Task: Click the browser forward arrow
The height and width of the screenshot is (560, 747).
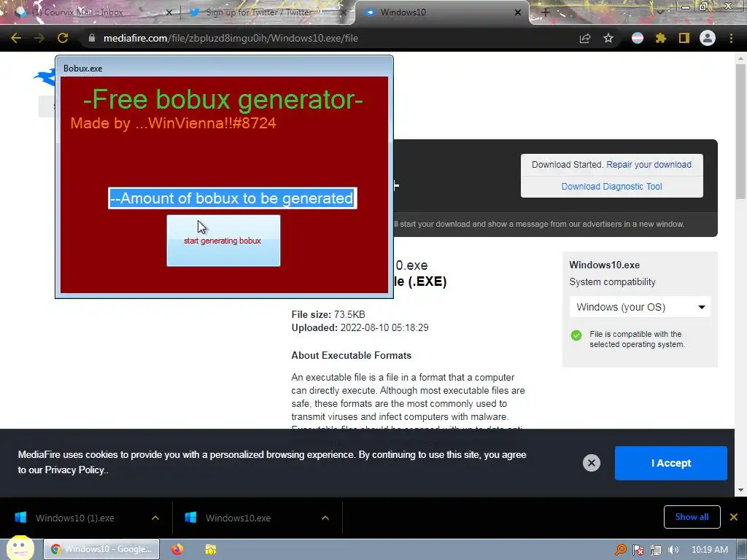Action: (x=39, y=38)
